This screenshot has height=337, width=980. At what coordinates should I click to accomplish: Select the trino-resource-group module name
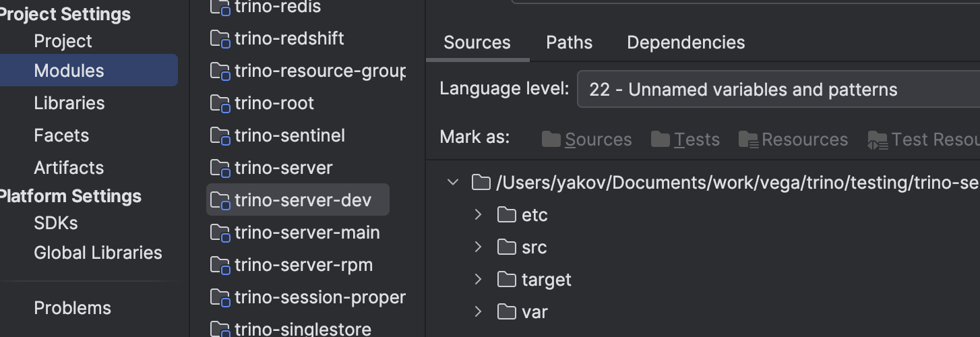tap(320, 71)
